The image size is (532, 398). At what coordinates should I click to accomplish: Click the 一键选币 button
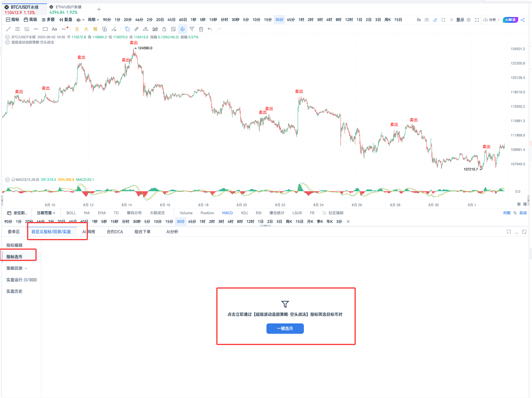[285, 328]
